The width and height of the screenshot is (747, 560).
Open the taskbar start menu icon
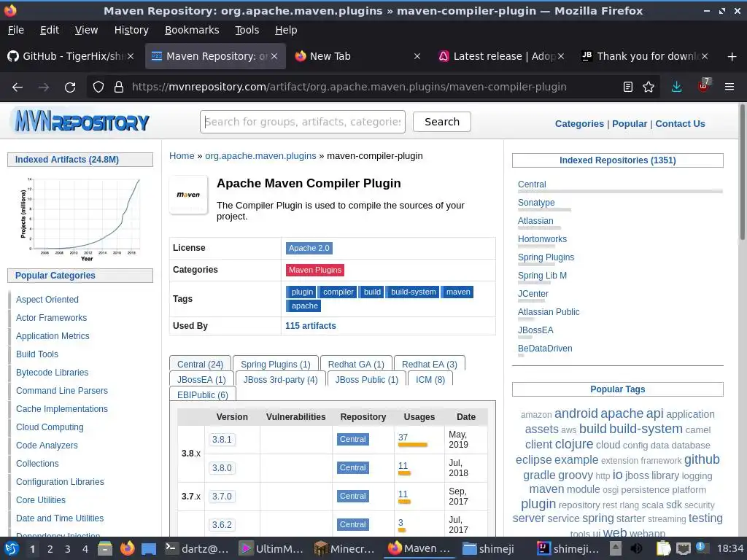[x=11, y=549]
